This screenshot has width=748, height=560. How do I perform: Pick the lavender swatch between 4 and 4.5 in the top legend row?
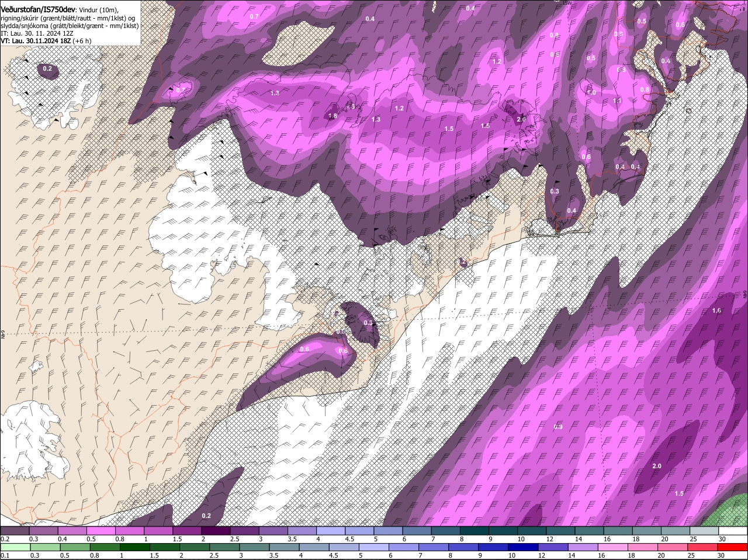pyautogui.click(x=331, y=531)
